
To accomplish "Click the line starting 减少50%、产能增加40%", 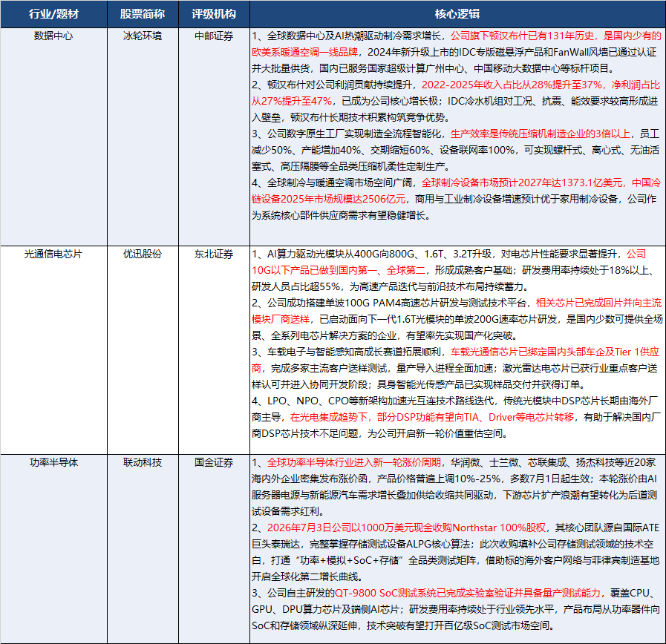I will point(455,150).
